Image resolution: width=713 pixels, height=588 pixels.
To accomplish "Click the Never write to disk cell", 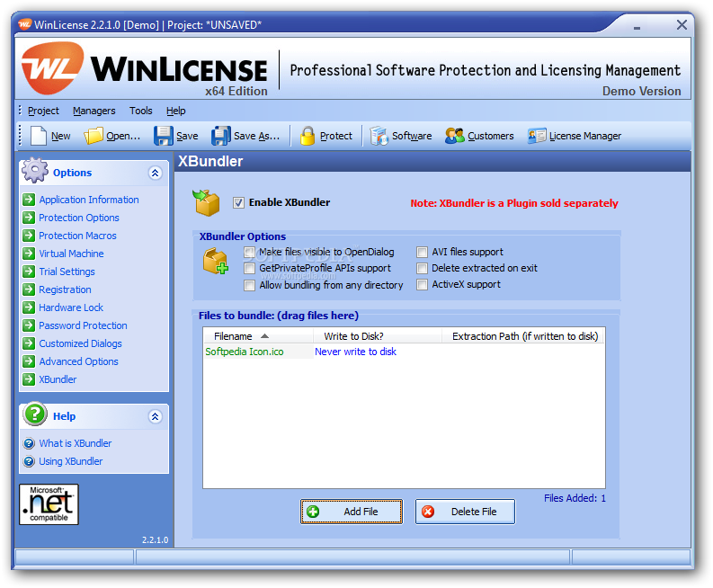I will [355, 352].
